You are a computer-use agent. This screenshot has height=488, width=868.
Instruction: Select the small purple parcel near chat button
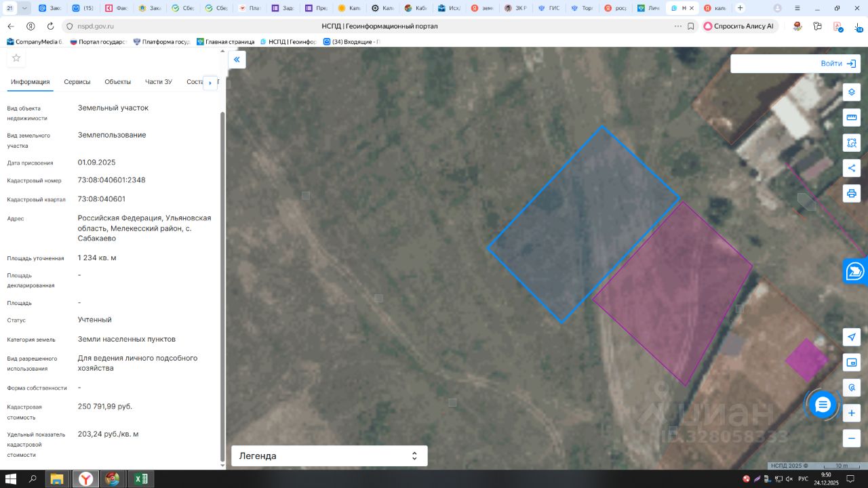click(806, 359)
